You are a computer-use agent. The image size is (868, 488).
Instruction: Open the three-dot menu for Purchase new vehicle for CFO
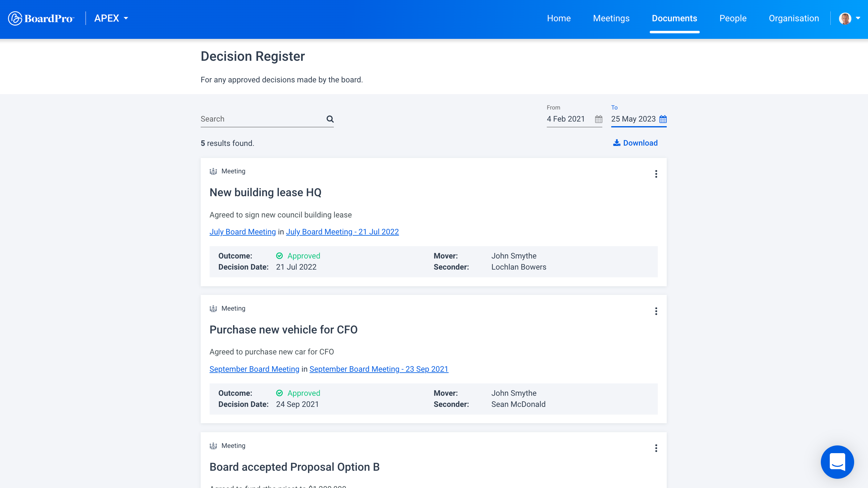(656, 311)
